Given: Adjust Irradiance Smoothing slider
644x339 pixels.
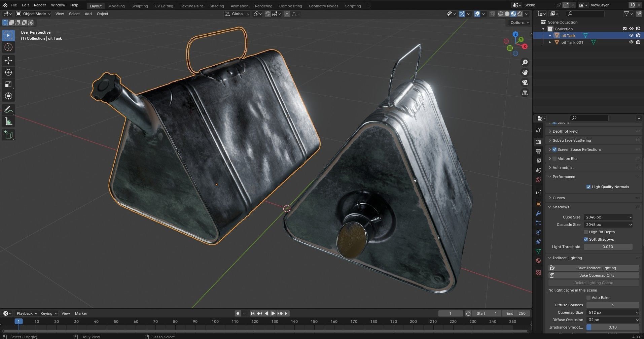Looking at the screenshot, I should tap(613, 327).
